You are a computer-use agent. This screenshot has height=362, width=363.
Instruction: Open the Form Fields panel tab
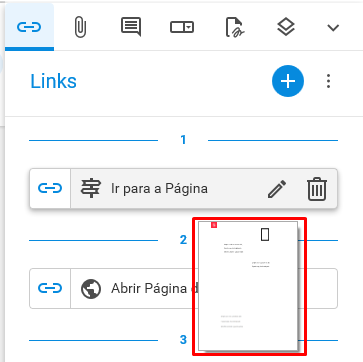click(182, 27)
